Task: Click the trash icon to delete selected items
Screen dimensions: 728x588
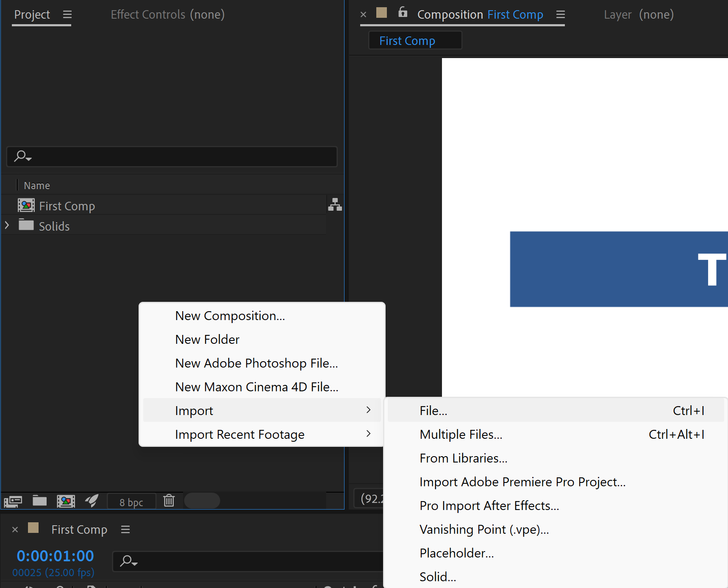Action: tap(169, 501)
